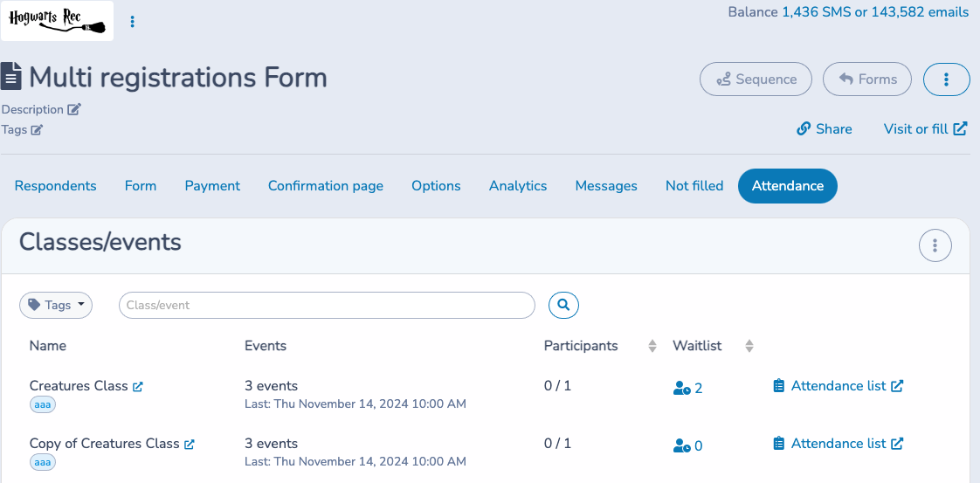Screen dimensions: 980x483
Task: Switch to the Respondents tab
Action: pyautogui.click(x=56, y=185)
